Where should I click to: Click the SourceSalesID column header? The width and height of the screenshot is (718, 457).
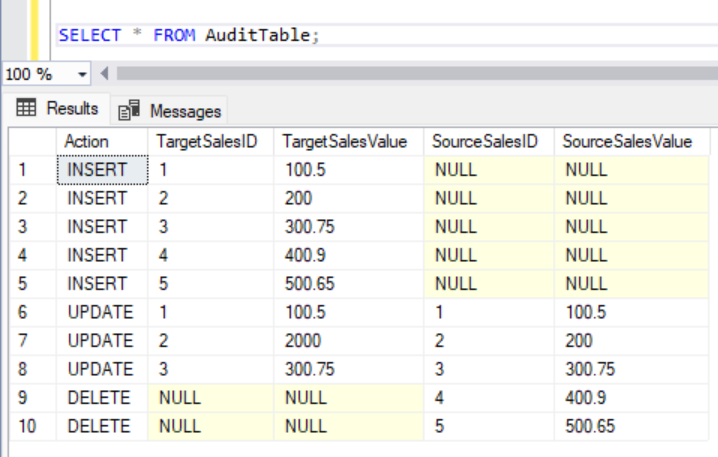[485, 142]
